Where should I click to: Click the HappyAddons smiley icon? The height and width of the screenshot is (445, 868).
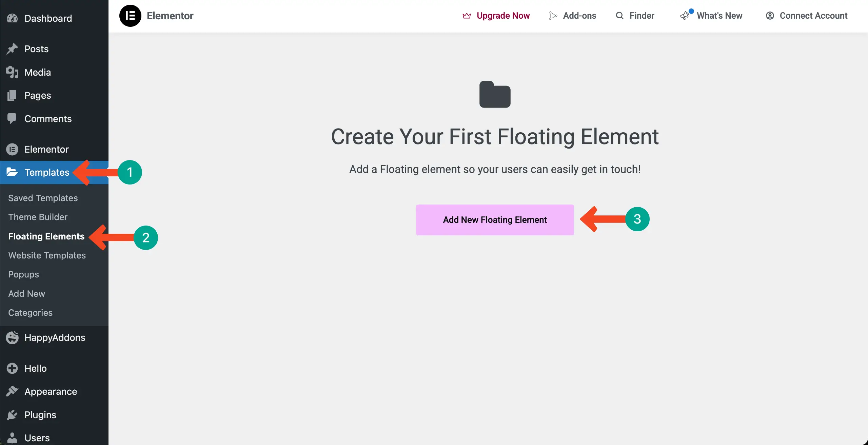click(x=12, y=337)
